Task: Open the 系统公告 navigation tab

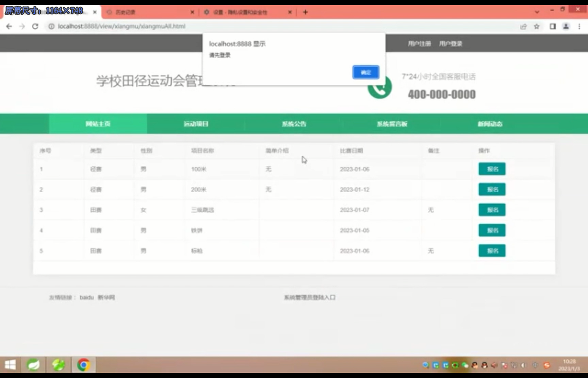Action: click(x=294, y=123)
